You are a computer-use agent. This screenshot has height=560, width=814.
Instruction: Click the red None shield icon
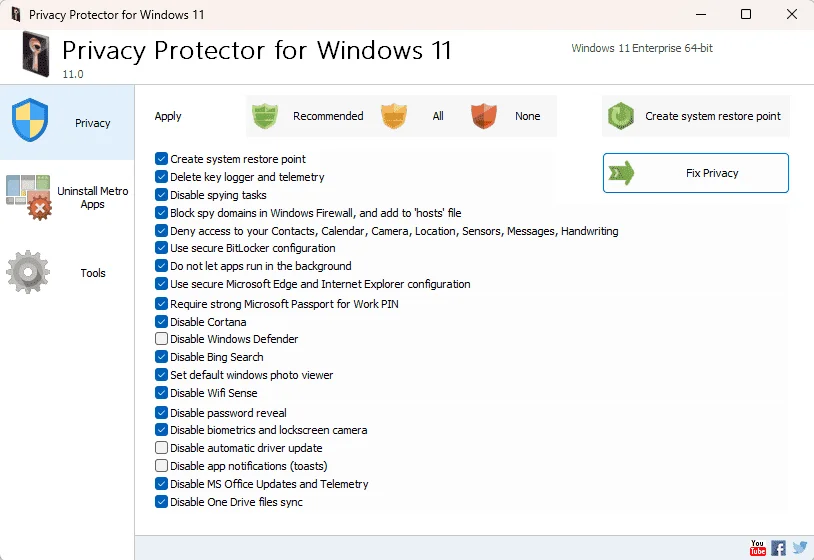point(483,116)
